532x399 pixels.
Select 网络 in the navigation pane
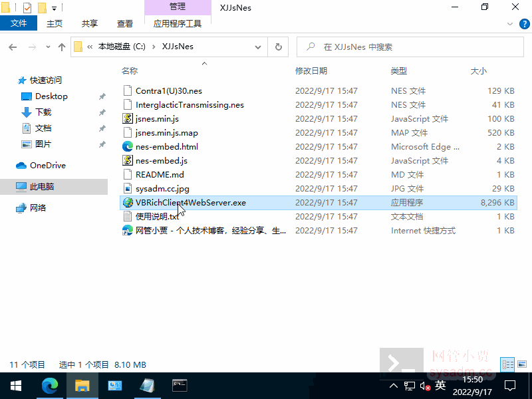point(38,207)
